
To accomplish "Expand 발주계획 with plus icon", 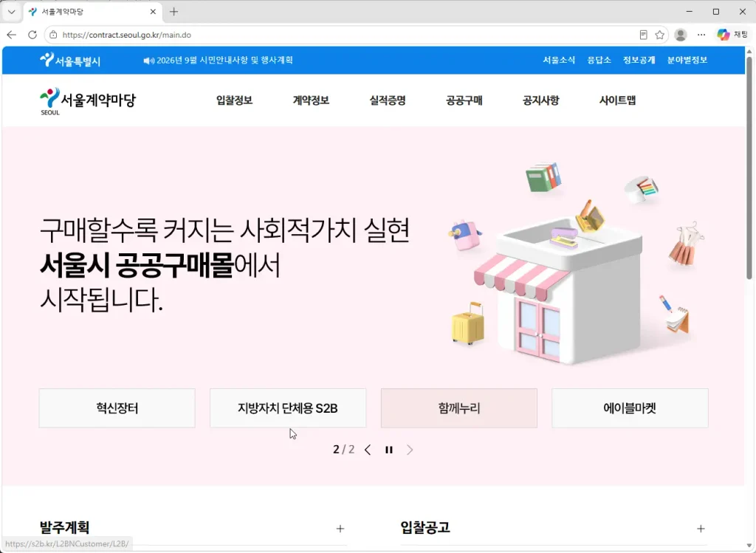I will 340,529.
